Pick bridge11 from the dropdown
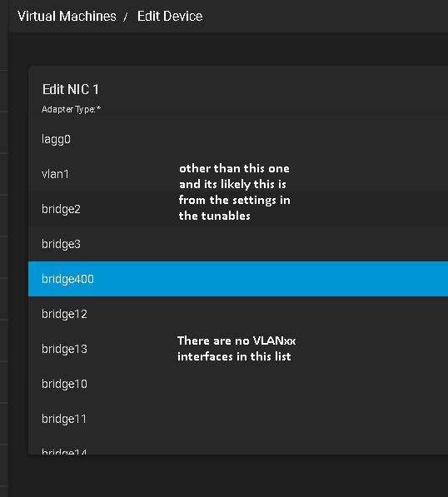 [238, 419]
